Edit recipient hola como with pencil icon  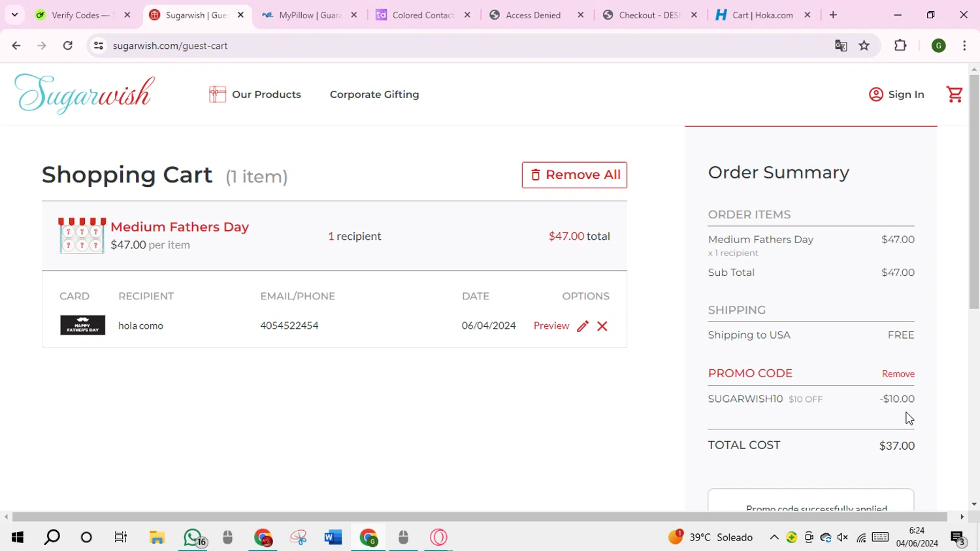(x=583, y=326)
